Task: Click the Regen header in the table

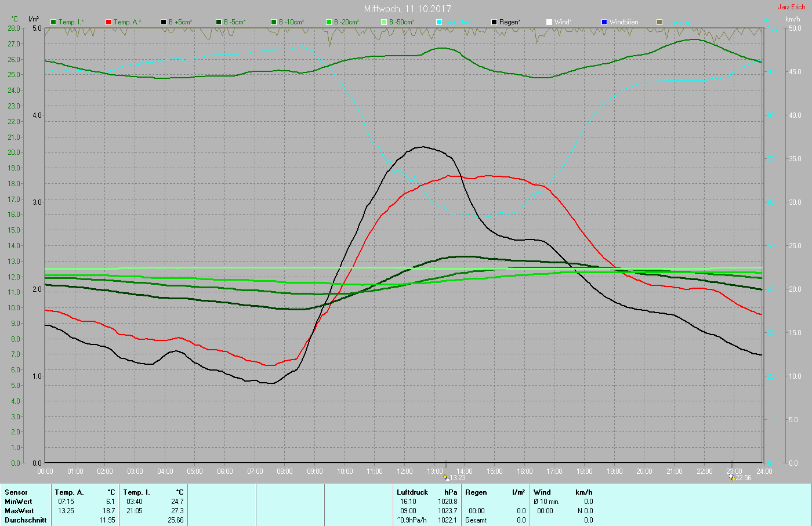Action: (476, 492)
